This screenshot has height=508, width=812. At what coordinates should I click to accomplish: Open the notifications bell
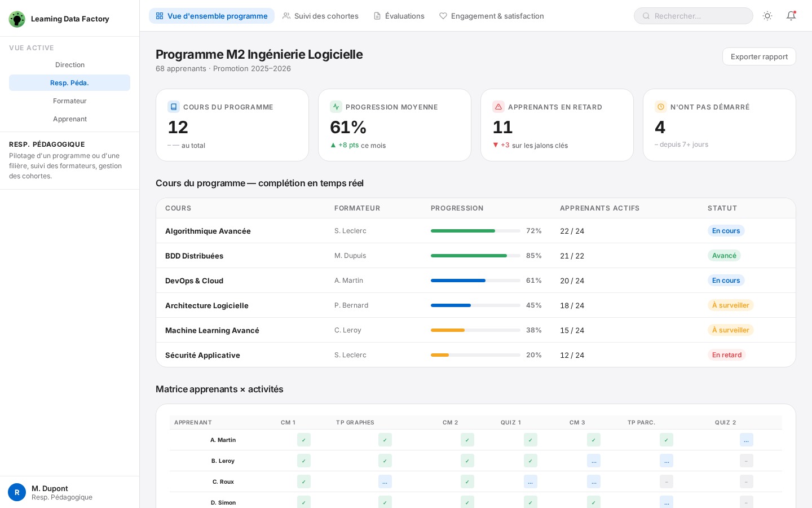point(791,16)
